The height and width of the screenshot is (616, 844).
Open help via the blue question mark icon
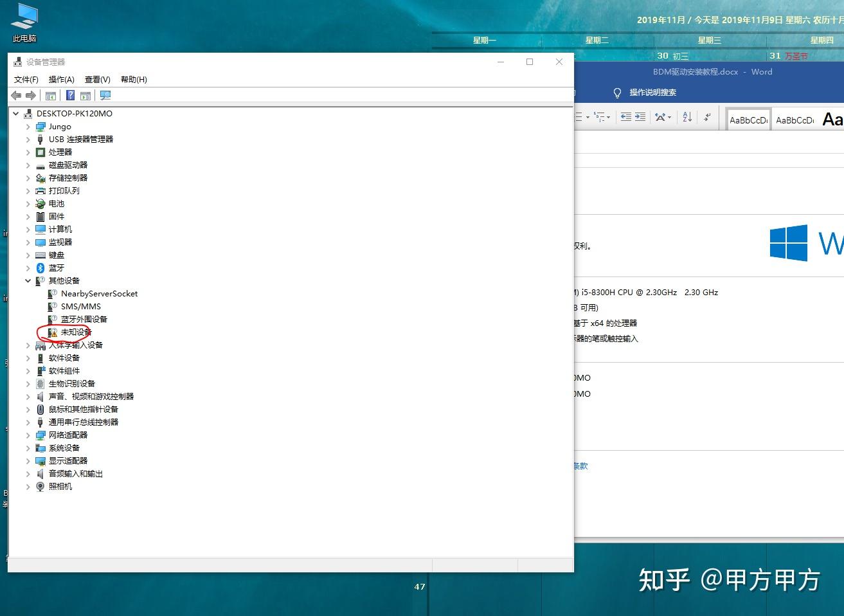70,95
